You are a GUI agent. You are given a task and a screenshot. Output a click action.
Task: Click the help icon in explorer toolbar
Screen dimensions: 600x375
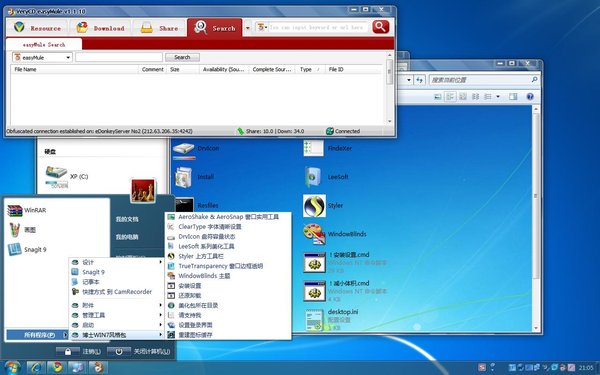530,96
